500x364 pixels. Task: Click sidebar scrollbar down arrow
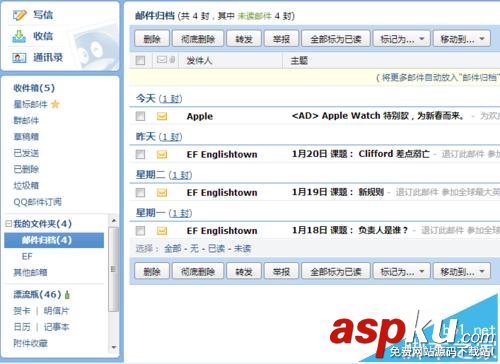[x=114, y=347]
